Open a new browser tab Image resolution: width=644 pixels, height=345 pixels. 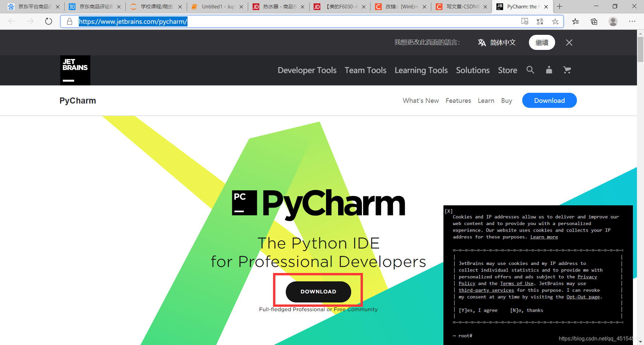[559, 6]
